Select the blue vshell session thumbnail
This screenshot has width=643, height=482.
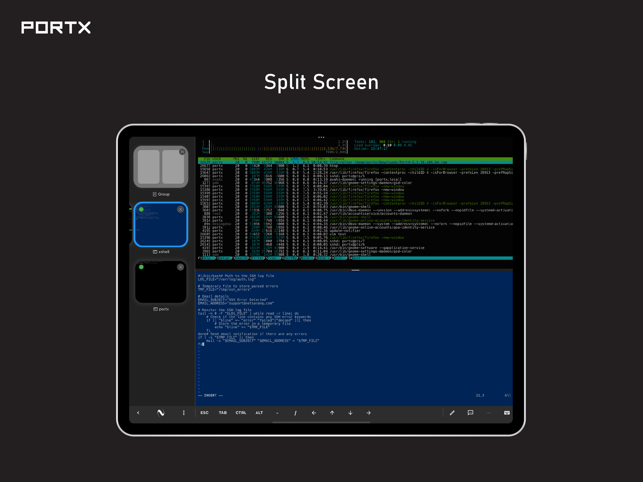[x=161, y=224]
